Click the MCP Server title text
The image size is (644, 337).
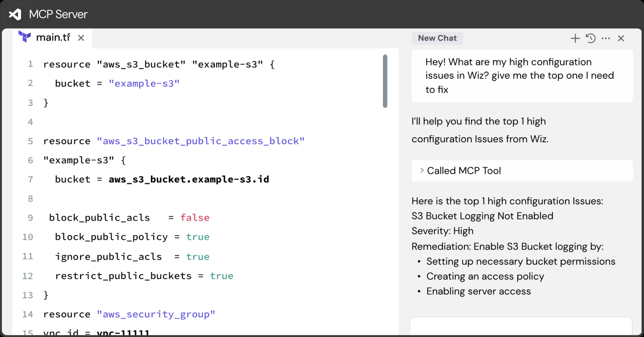point(58,14)
